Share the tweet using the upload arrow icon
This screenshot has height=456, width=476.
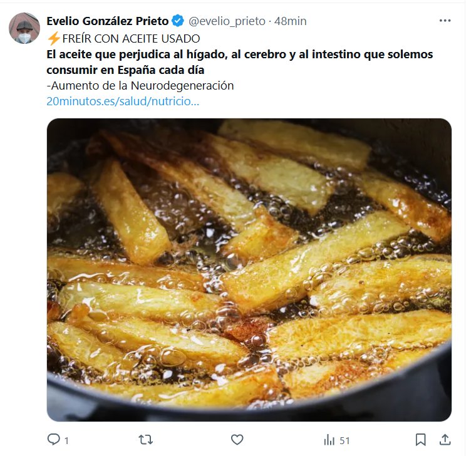point(445,440)
